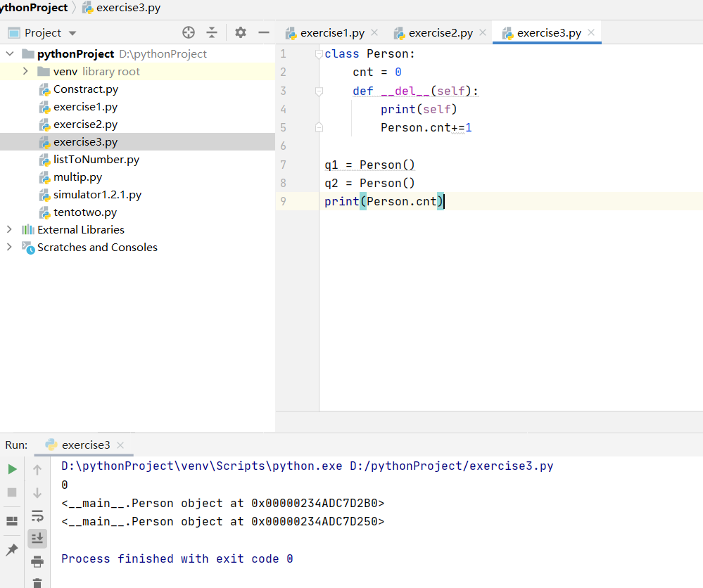Click the Pin tab icon in Run panel
The height and width of the screenshot is (588, 703).
(12, 549)
